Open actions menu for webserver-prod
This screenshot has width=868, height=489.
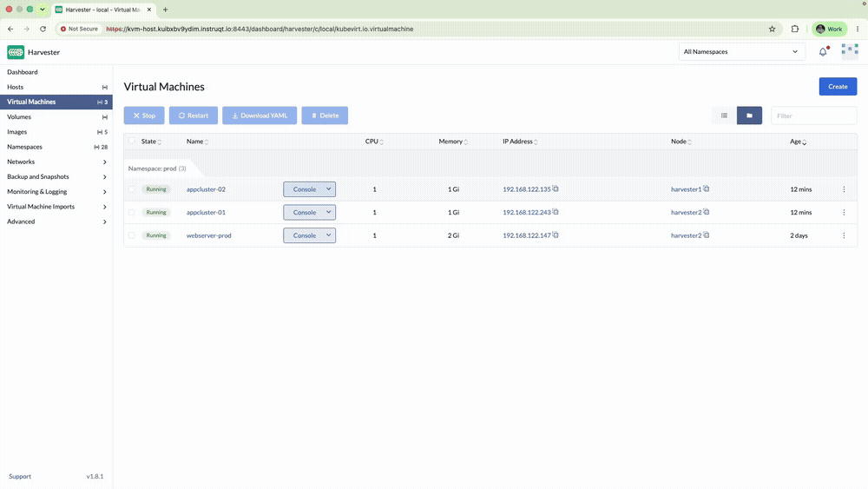point(844,236)
